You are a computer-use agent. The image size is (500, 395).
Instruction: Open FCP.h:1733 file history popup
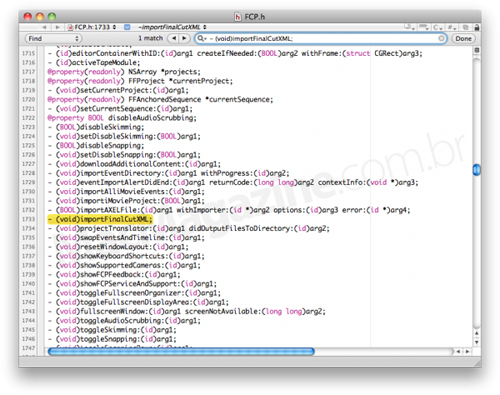pyautogui.click(x=92, y=27)
